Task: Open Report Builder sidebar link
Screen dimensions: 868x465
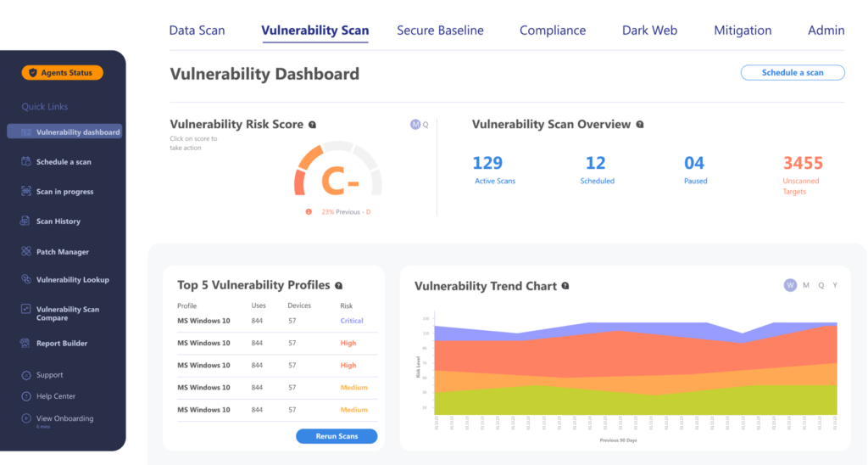Action: 62,344
